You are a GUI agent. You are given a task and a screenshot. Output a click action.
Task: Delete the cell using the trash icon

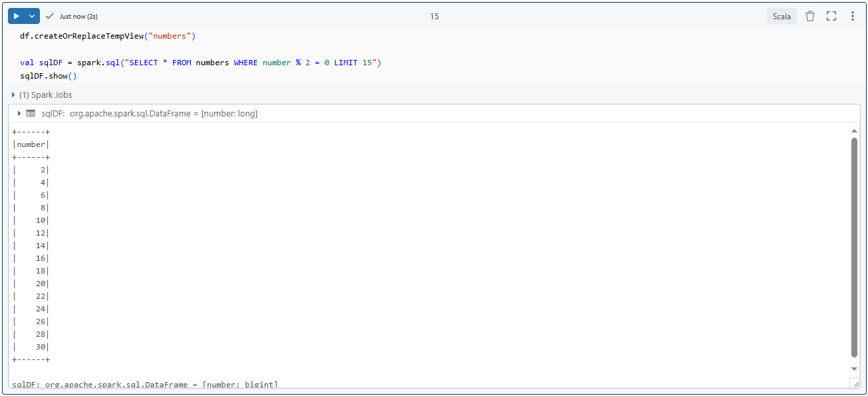click(x=809, y=15)
